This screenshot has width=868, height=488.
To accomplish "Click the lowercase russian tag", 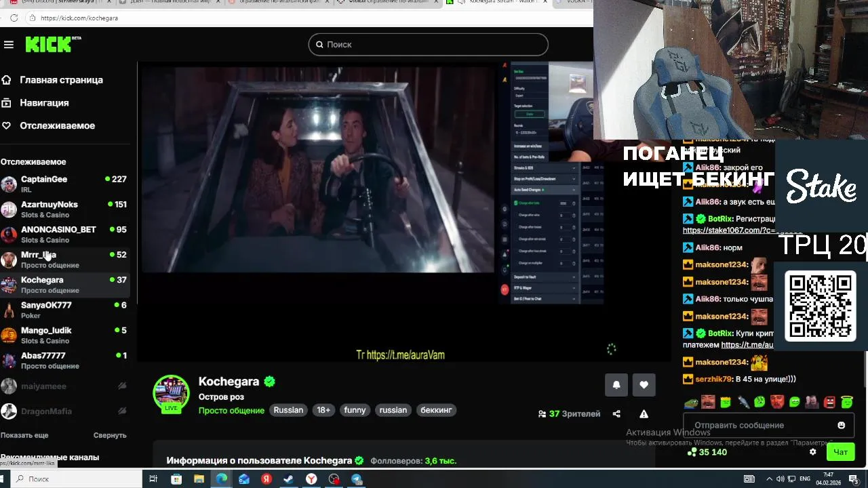I will click(x=393, y=410).
